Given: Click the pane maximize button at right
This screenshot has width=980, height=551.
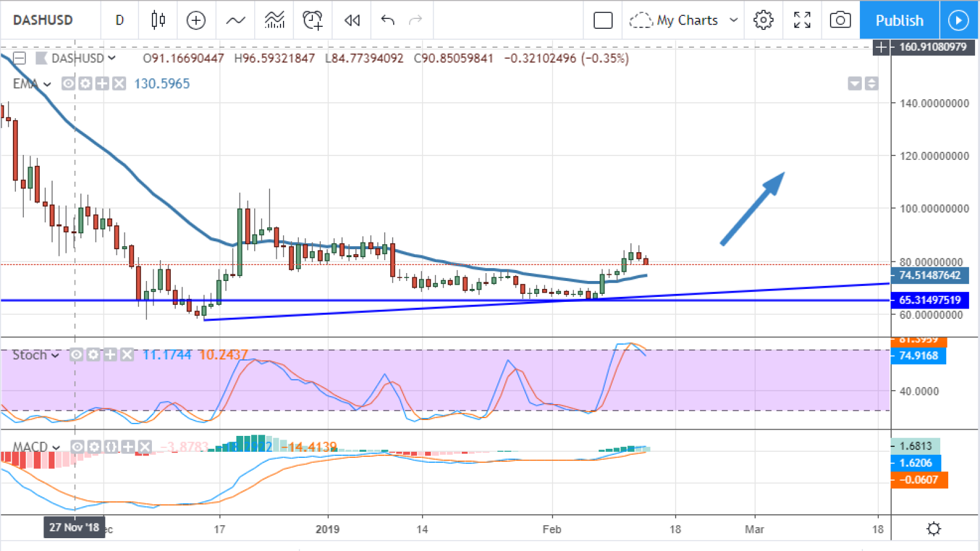Looking at the screenshot, I should click(872, 83).
